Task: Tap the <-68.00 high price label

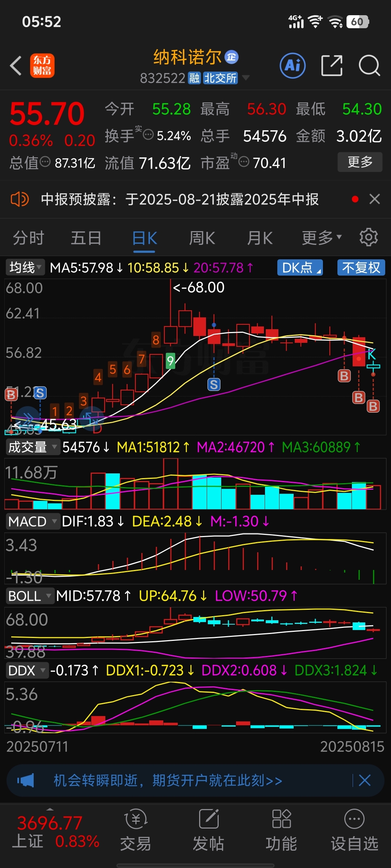Action: pyautogui.click(x=199, y=288)
